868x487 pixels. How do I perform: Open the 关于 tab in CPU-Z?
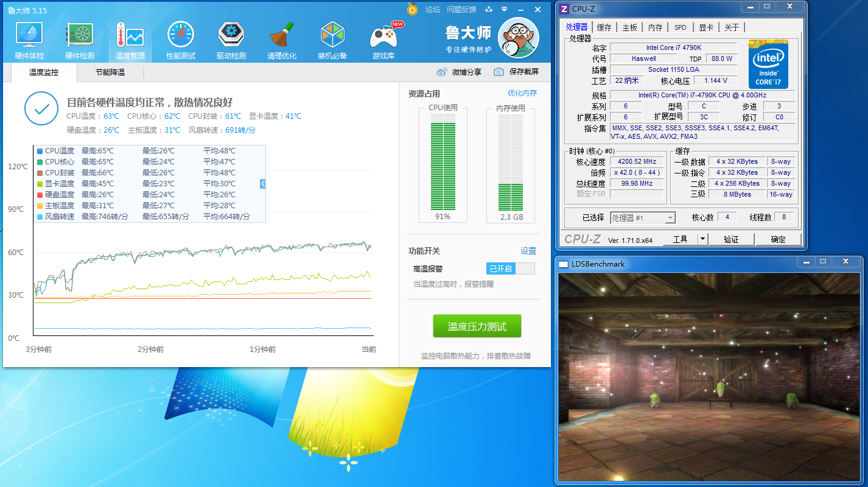732,27
